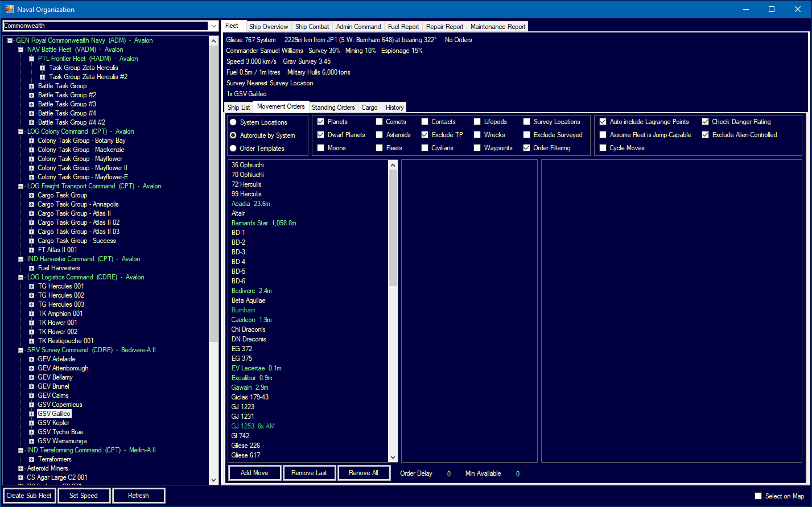Switch to the Ship List tab
Viewport: 812px width, 507px height.
point(239,108)
